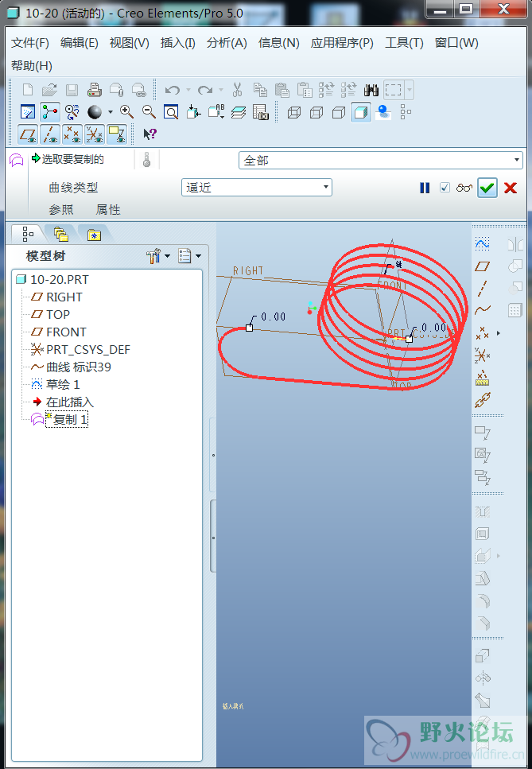Click the Zoom out magnifier

click(x=149, y=112)
